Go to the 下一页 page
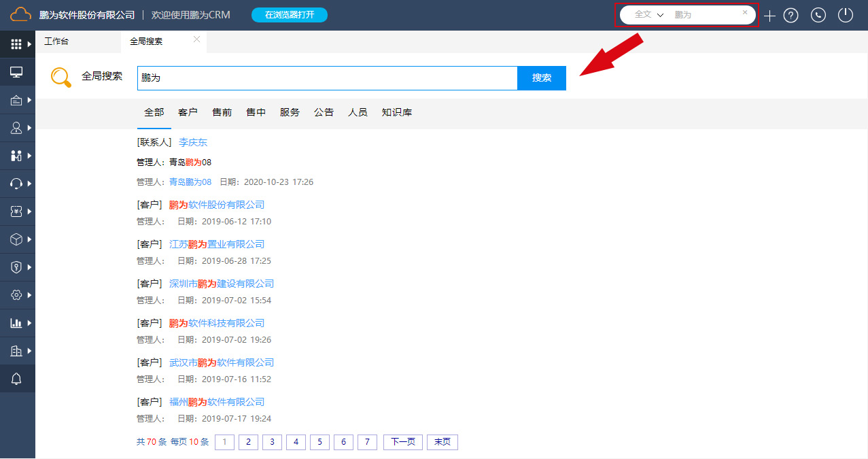Viewport: 868px width, 459px height. 403,442
